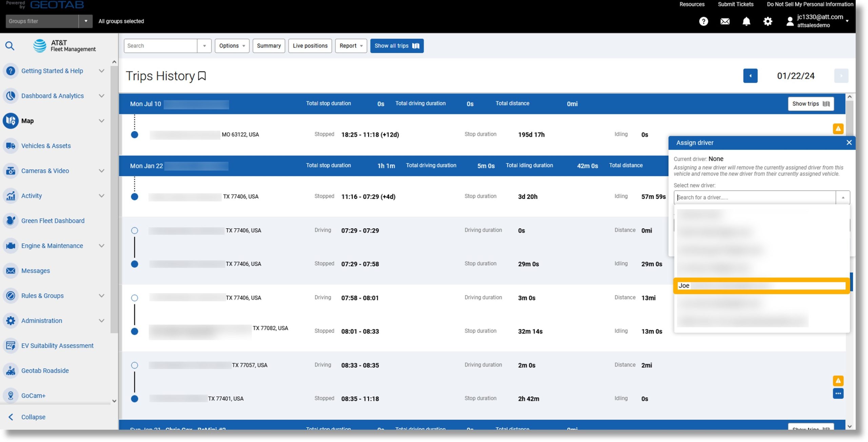Select stop marker at 07:29 - 07:58
The width and height of the screenshot is (868, 442).
[135, 264]
